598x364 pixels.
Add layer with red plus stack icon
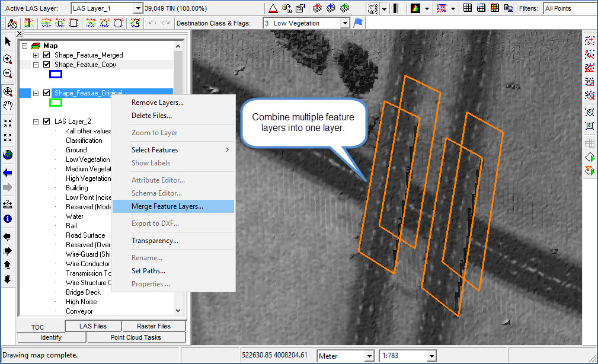click(317, 8)
